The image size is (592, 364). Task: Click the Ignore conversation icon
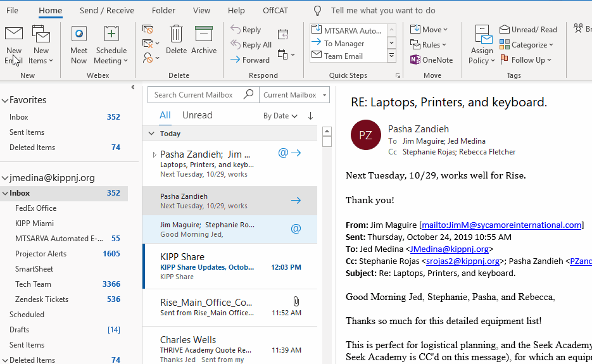[148, 30]
